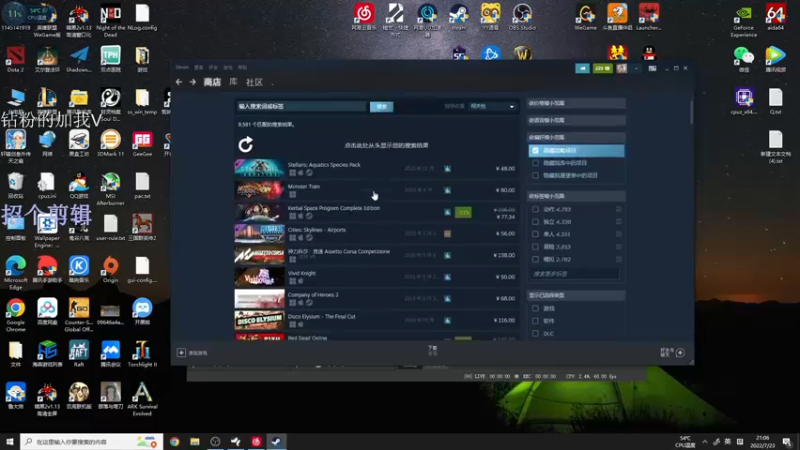Open File Explorer from the taskbar

coord(195,442)
